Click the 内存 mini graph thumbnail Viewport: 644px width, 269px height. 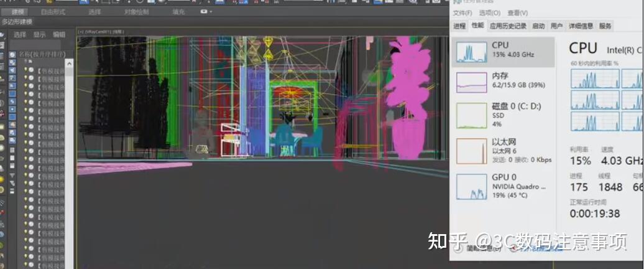point(471,83)
